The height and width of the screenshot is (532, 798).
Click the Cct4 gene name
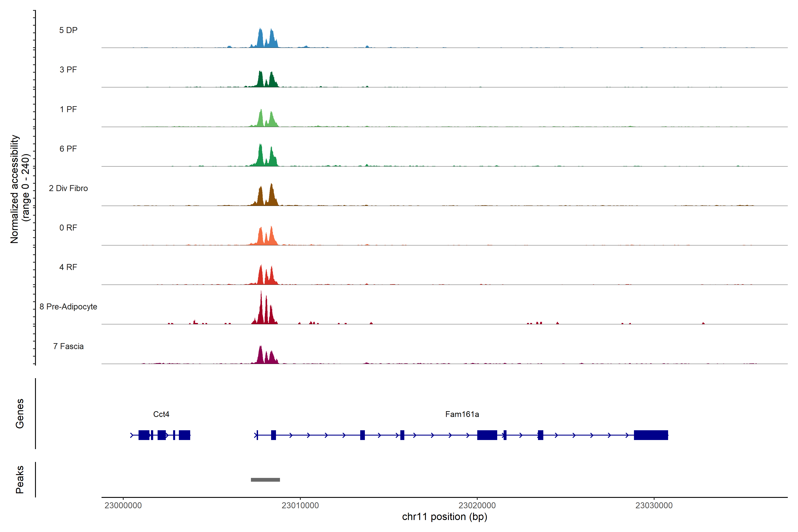click(x=161, y=414)
